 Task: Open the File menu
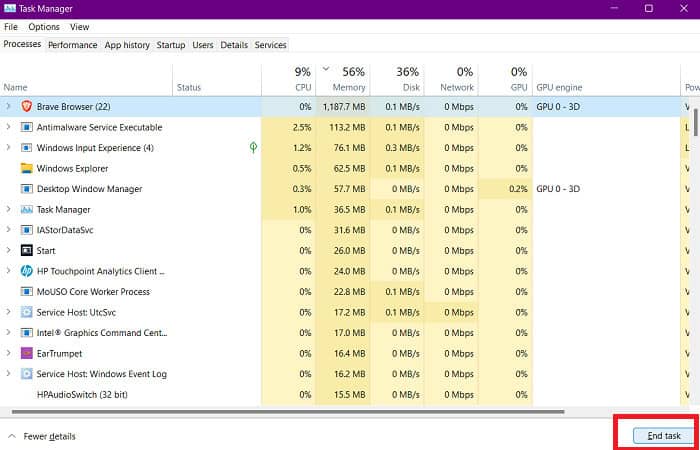click(11, 27)
